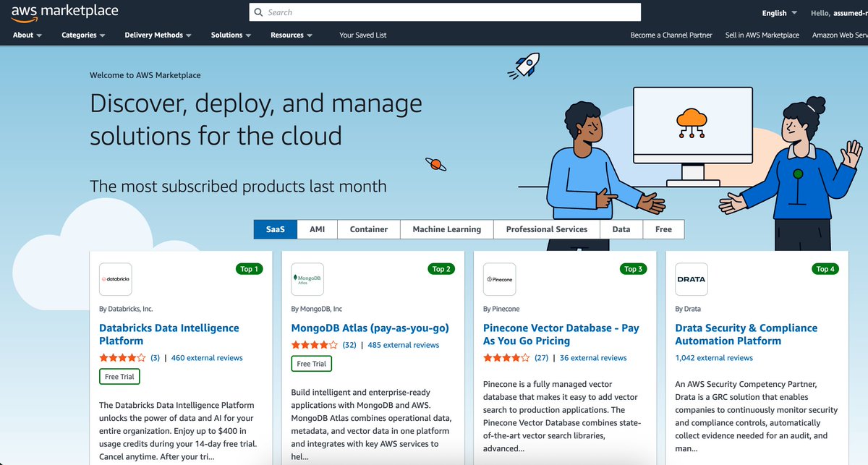The height and width of the screenshot is (465, 868).
Task: Select the SaaS tab
Action: pos(276,229)
